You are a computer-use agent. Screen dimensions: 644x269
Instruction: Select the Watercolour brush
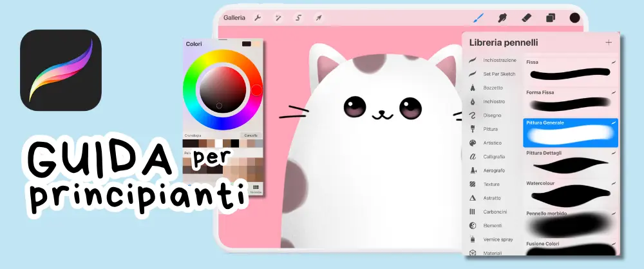coord(571,194)
